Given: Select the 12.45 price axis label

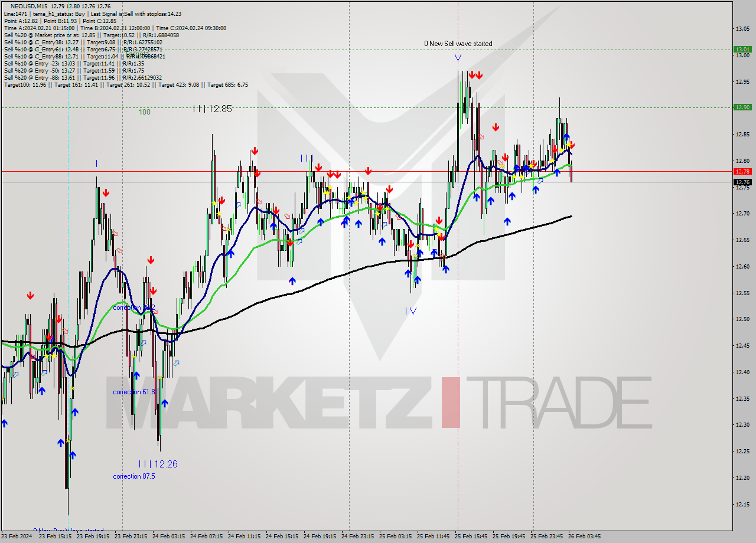Looking at the screenshot, I should (742, 346).
